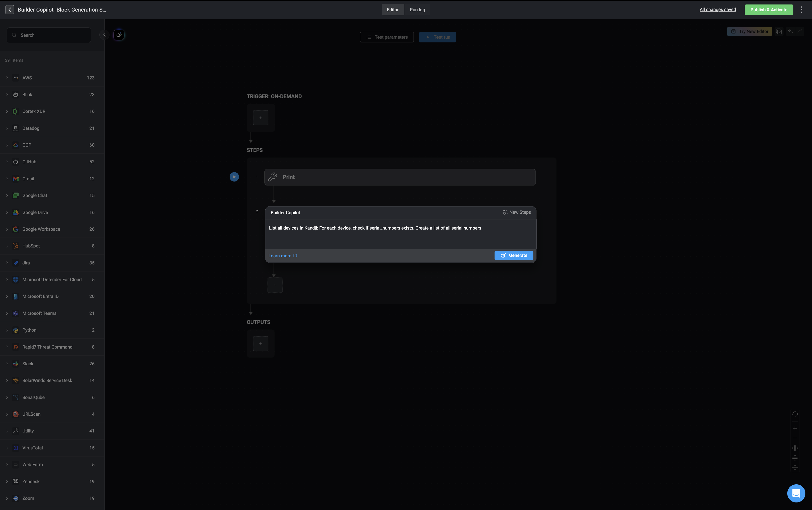Zoom out on the canvas

[795, 438]
